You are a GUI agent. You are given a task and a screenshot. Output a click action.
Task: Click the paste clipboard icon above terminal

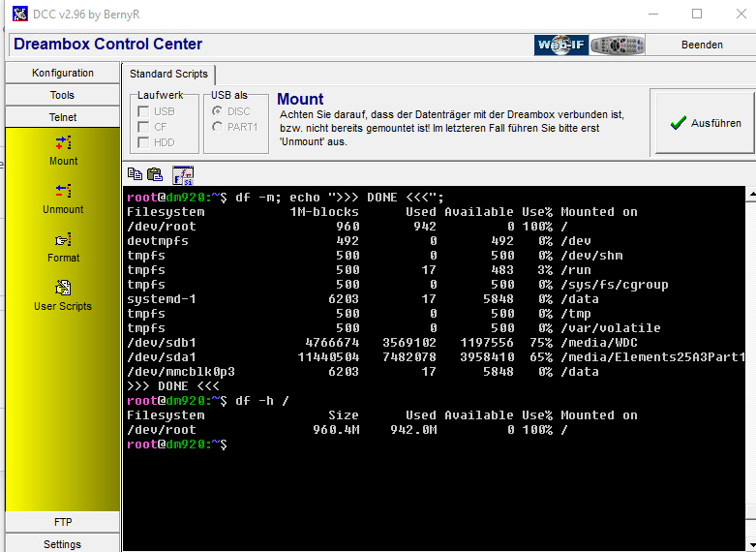[x=154, y=174]
